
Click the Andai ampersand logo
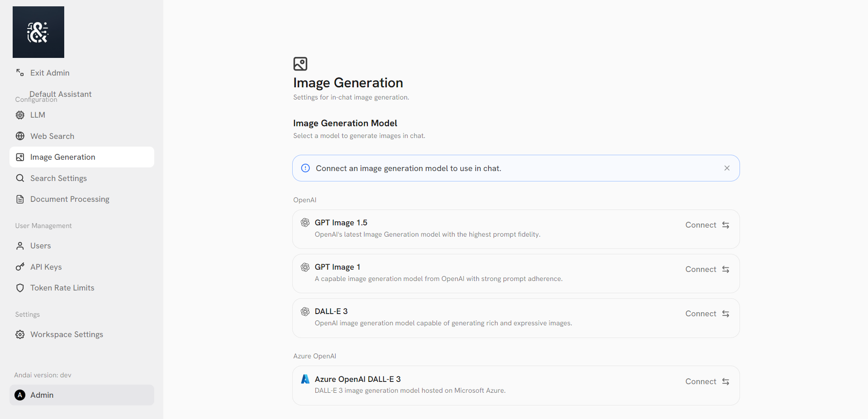pos(38,32)
